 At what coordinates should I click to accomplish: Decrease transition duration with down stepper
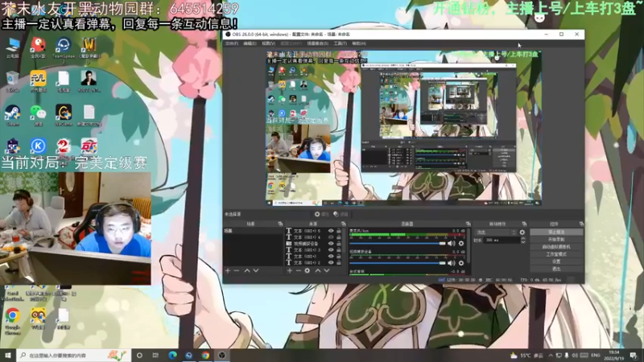click(522, 242)
